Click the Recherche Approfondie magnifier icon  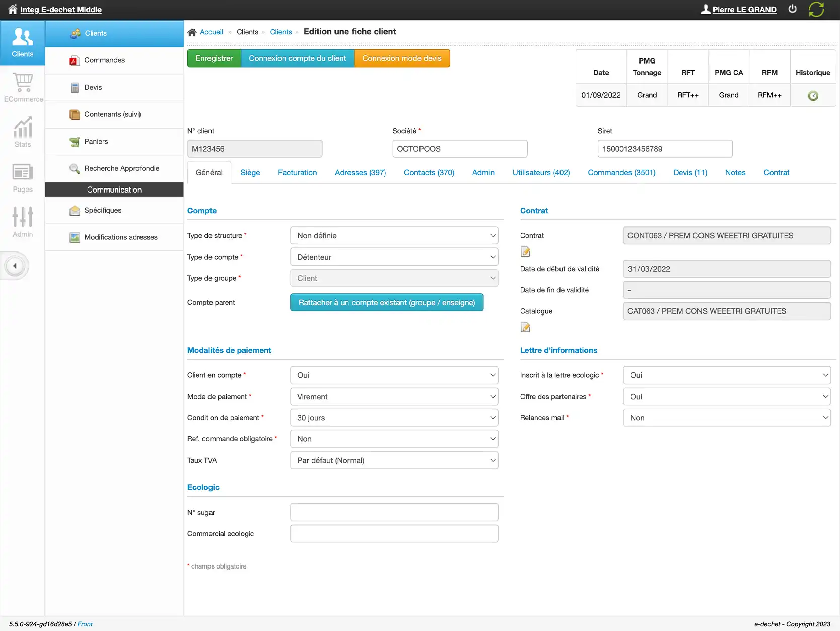(x=75, y=169)
